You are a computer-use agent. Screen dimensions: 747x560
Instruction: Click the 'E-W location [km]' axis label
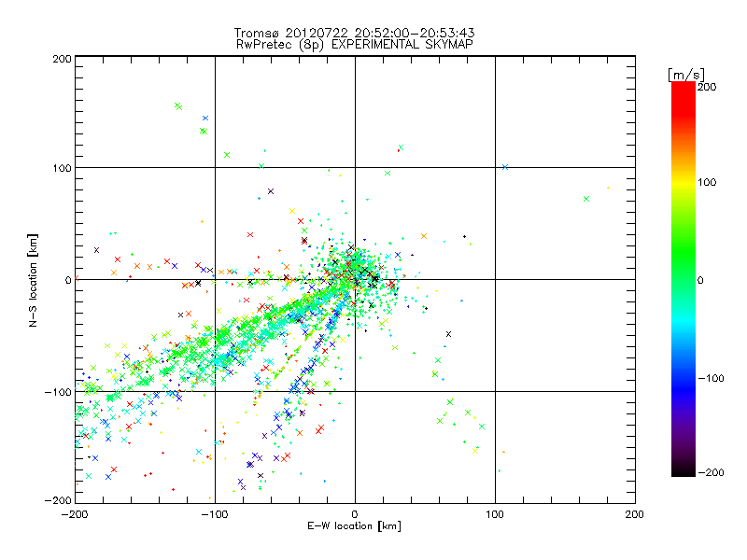(354, 526)
